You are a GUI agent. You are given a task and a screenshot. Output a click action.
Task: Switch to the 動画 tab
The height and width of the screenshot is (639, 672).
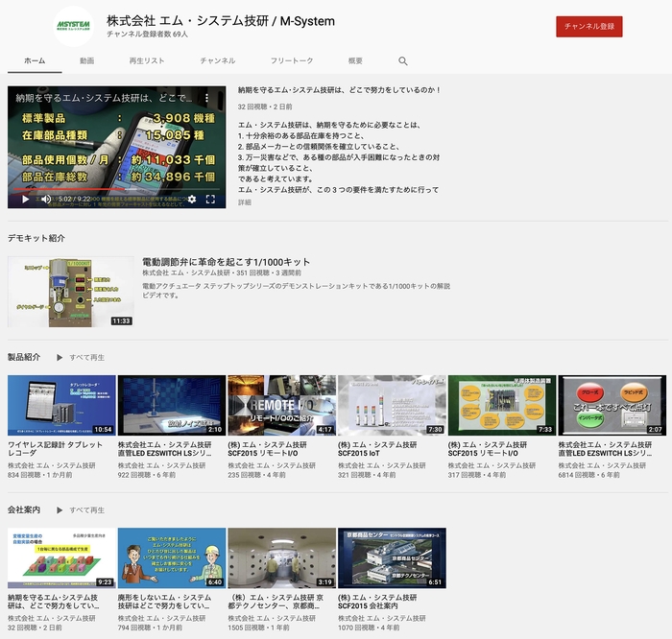click(87, 60)
